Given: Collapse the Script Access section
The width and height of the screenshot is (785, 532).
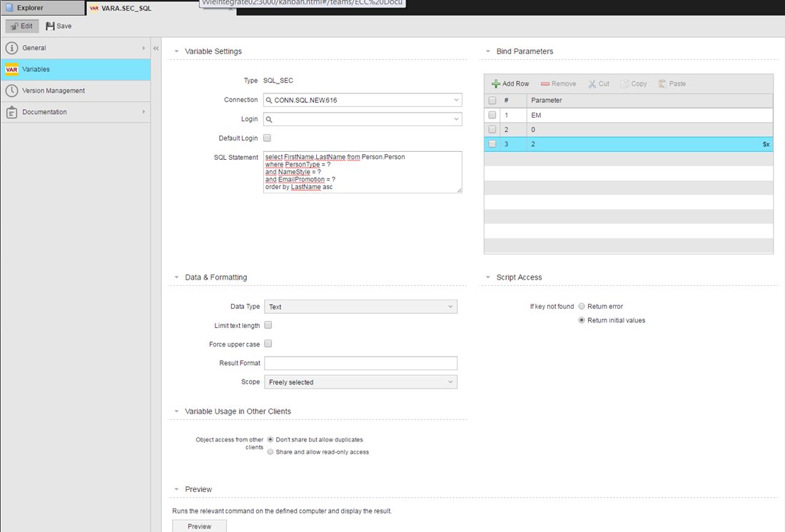Looking at the screenshot, I should click(487, 277).
